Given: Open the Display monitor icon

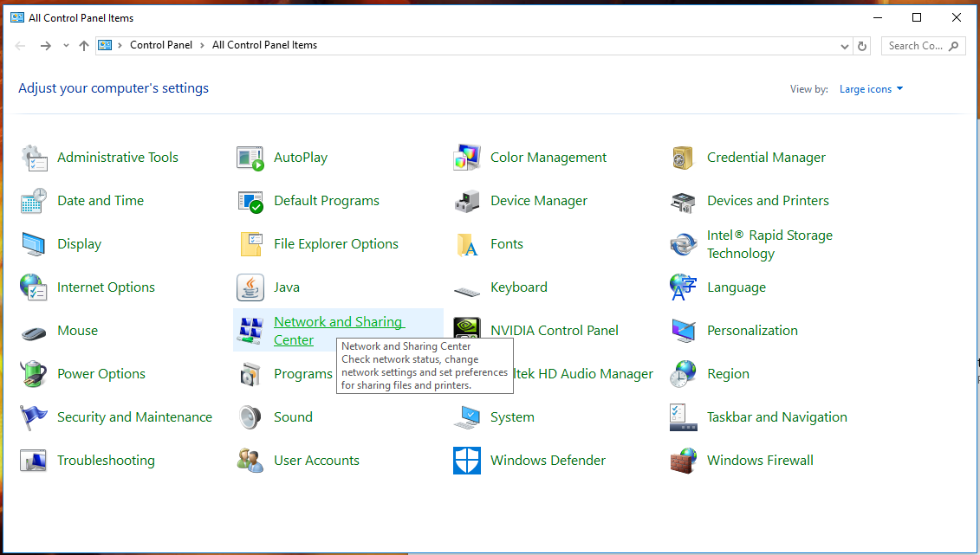Looking at the screenshot, I should [x=34, y=244].
